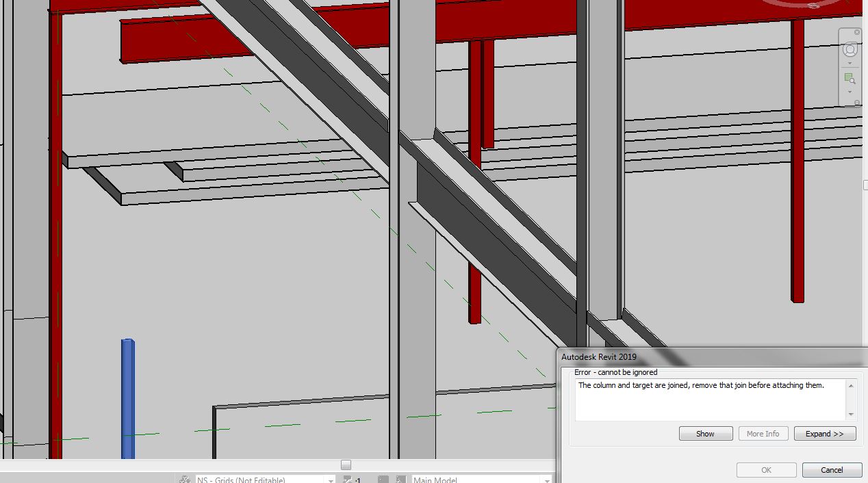Select the Zoom tool on the navigation bar
The width and height of the screenshot is (868, 483).
click(849, 77)
